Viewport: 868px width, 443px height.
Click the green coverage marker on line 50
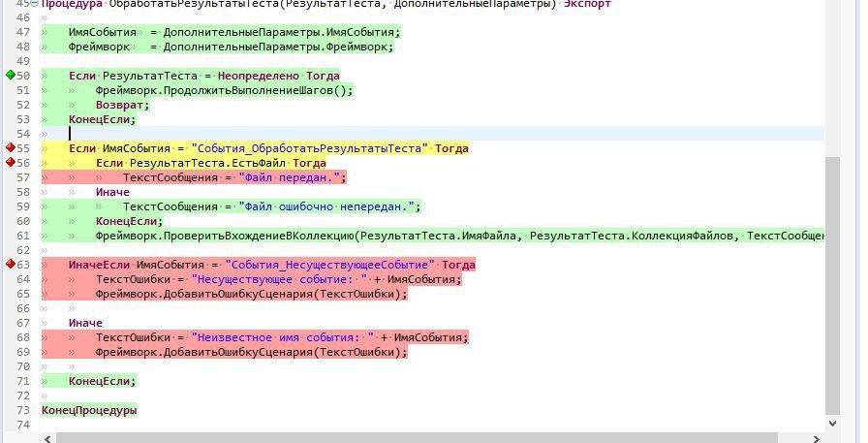pos(10,75)
